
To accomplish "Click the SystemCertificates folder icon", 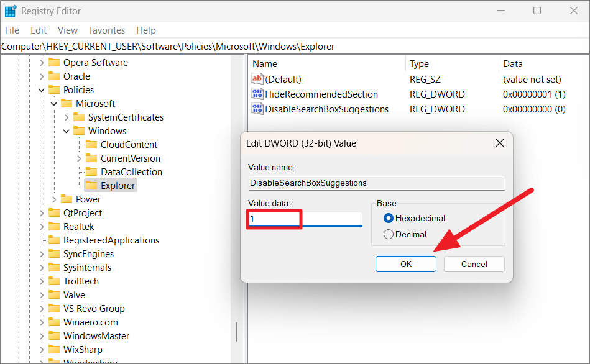I will [x=79, y=117].
